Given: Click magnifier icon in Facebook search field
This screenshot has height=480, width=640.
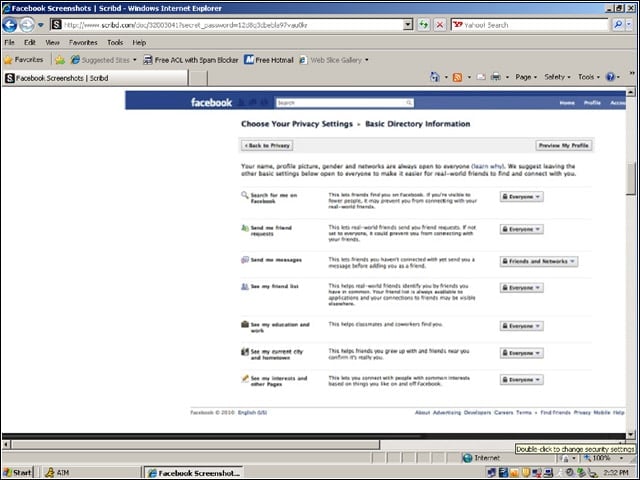Looking at the screenshot, I should pos(409,103).
